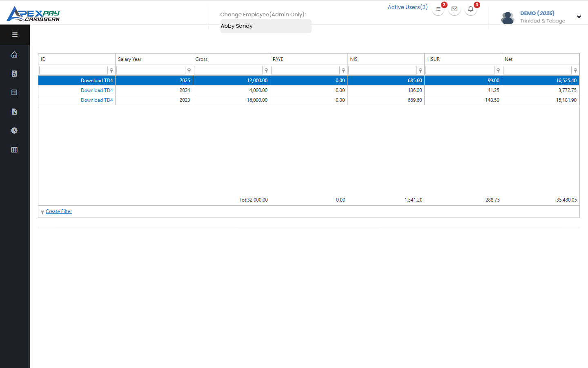Open the mail envelope icon in the header
This screenshot has height=368, width=588.
(x=454, y=9)
